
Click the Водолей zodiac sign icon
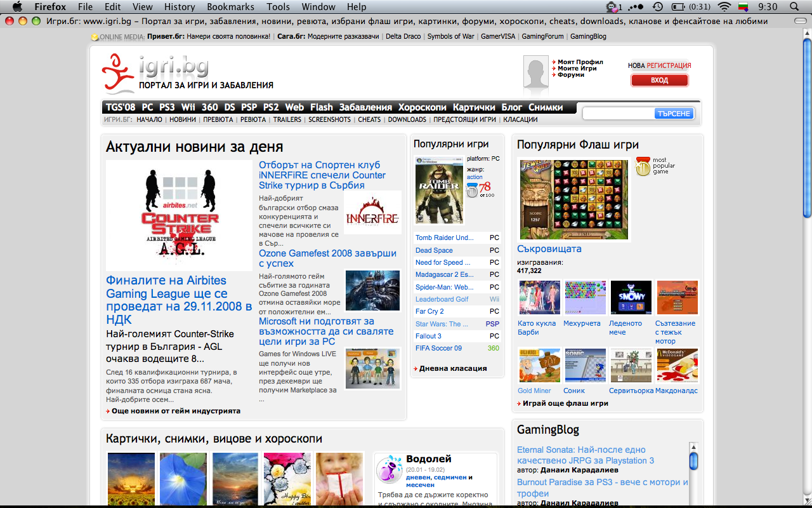pyautogui.click(x=389, y=469)
